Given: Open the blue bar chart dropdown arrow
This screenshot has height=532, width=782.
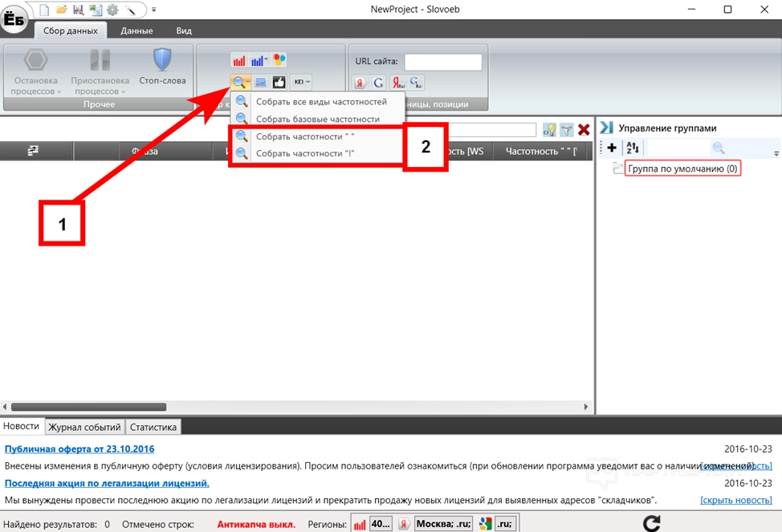Looking at the screenshot, I should [x=267, y=60].
